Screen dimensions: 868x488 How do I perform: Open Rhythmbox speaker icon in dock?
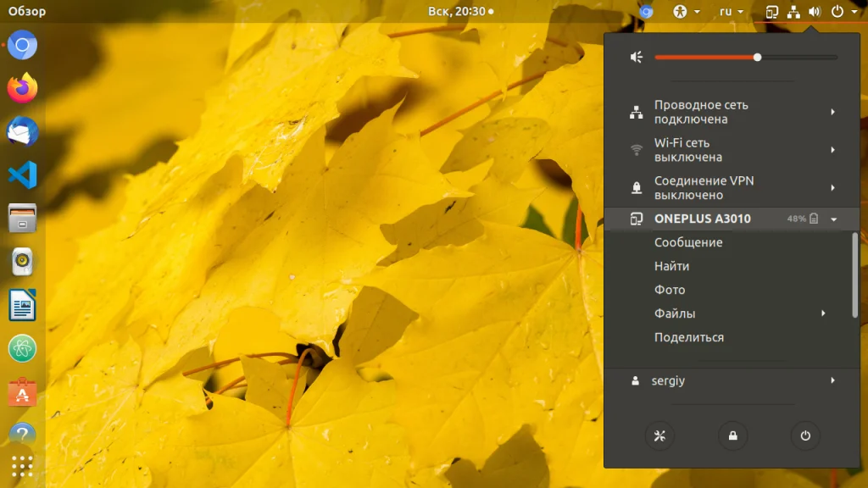22,262
